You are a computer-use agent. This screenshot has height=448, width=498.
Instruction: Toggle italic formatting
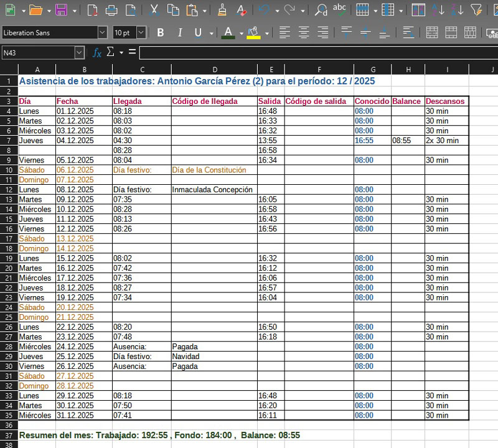180,33
